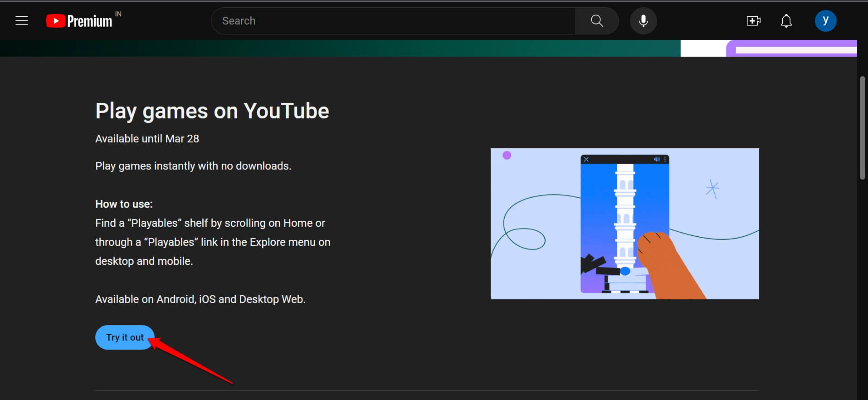Image resolution: width=868 pixels, height=400 pixels.
Task: Go to YouTube Premium home logo
Action: [79, 21]
